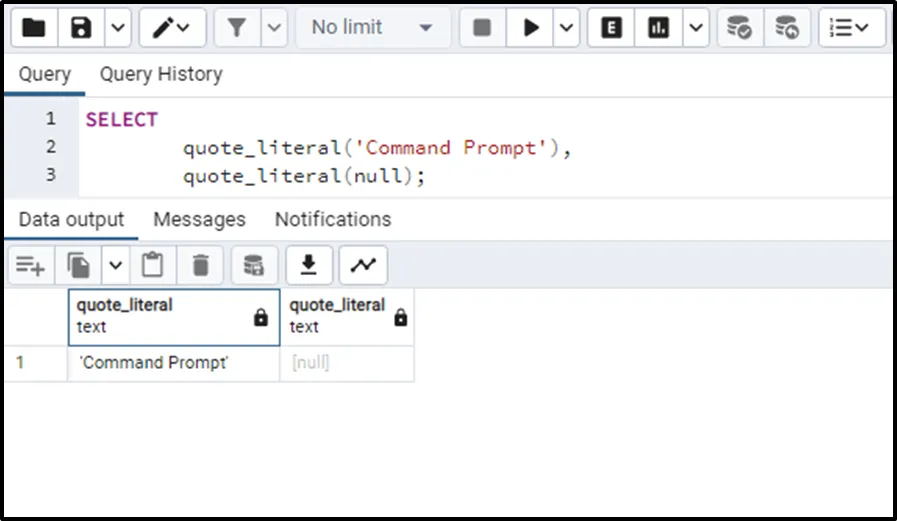The height and width of the screenshot is (521, 897).
Task: Click the trash delete row icon
Action: click(x=201, y=265)
